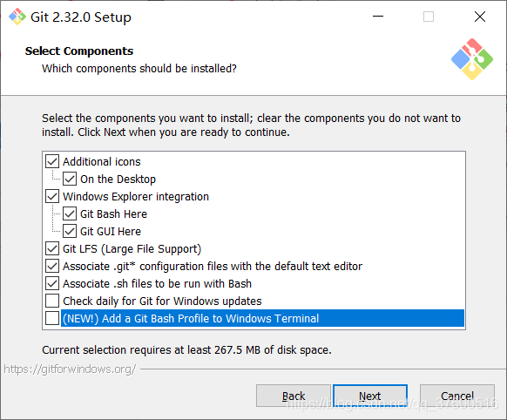
Task: Uncheck Git GUI Here
Action: pyautogui.click(x=70, y=231)
